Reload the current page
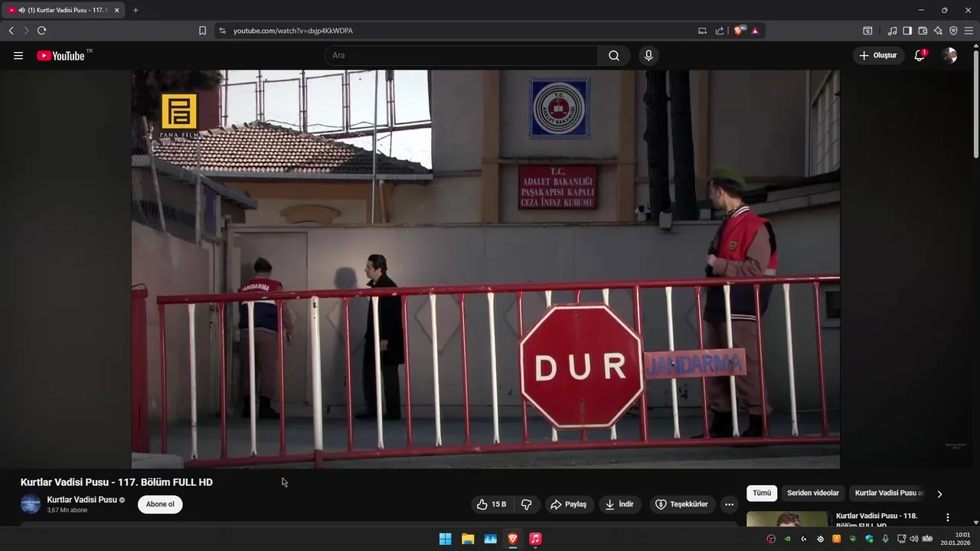The image size is (980, 551). [41, 31]
